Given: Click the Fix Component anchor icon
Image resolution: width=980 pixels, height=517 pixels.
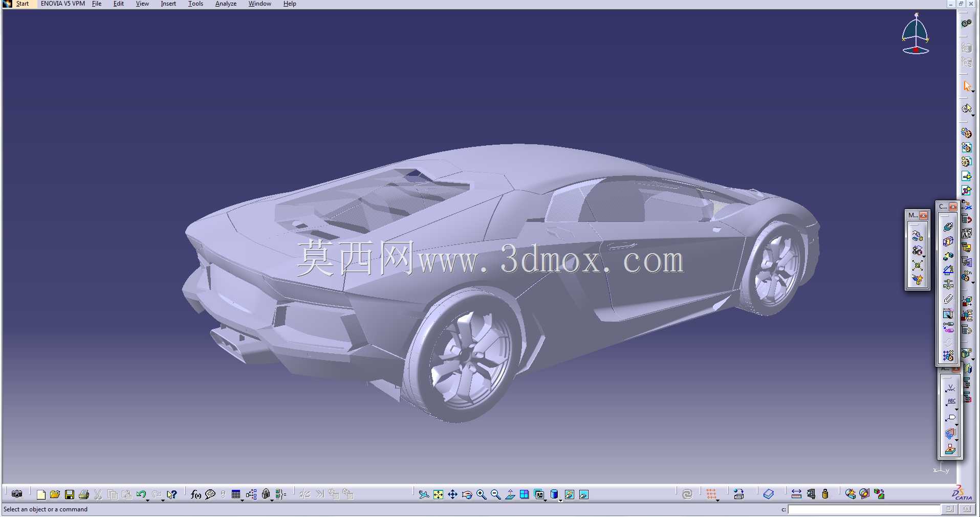Looking at the screenshot, I should [948, 284].
